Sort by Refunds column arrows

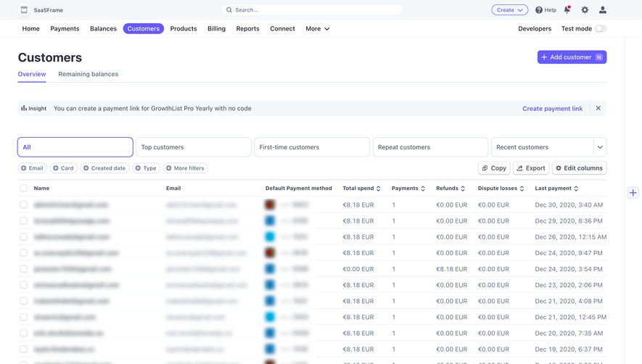coord(463,189)
